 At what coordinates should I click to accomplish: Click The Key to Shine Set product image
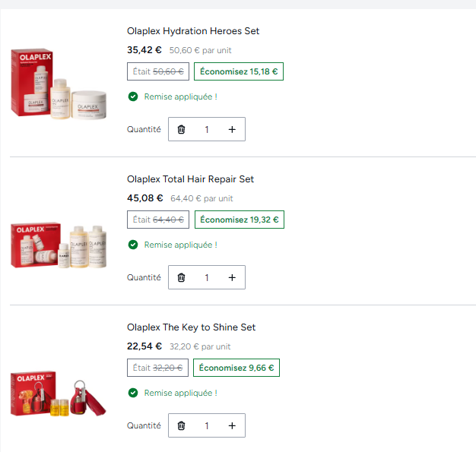pyautogui.click(x=59, y=394)
